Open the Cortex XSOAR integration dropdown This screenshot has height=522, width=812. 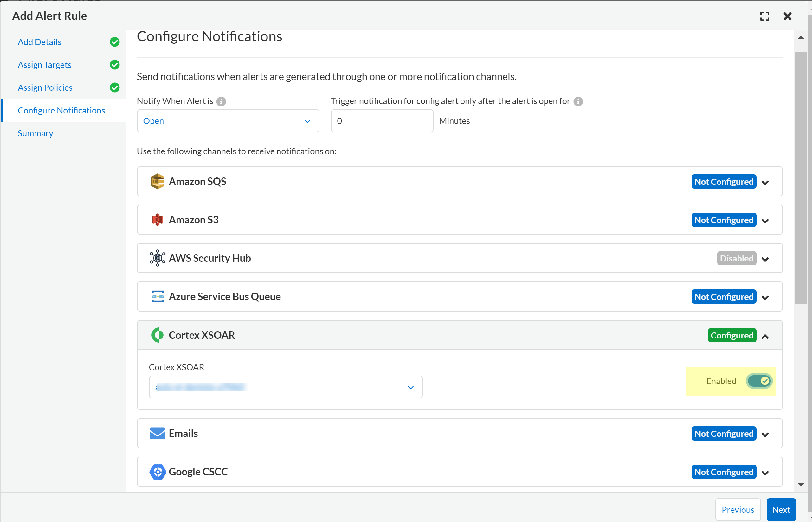[286, 387]
